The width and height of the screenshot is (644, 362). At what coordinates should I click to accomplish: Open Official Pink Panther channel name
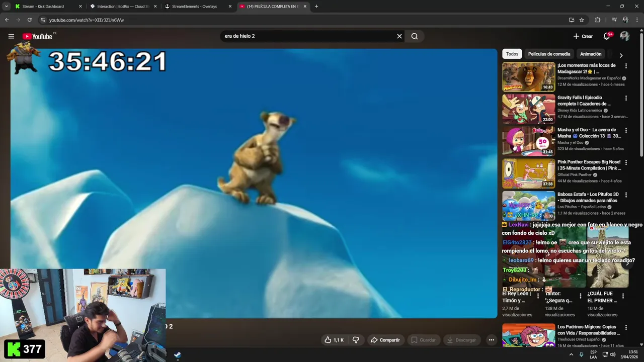[x=575, y=175]
